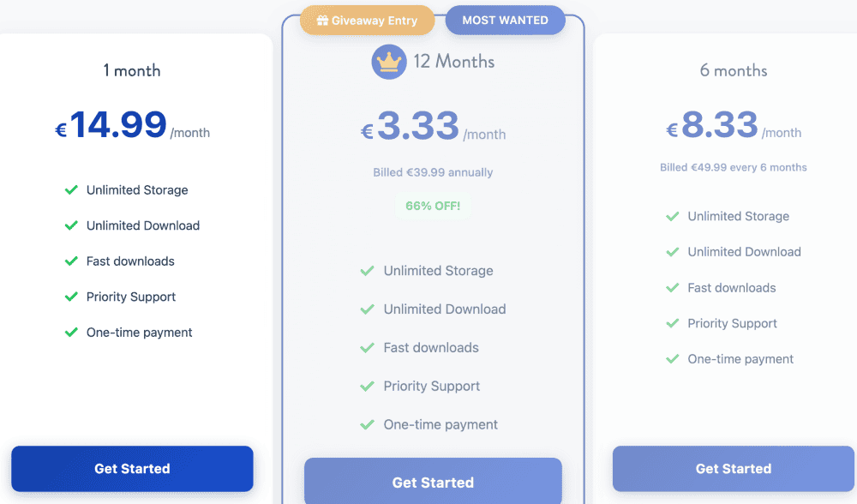Select the MOST WANTED badge

(x=505, y=20)
